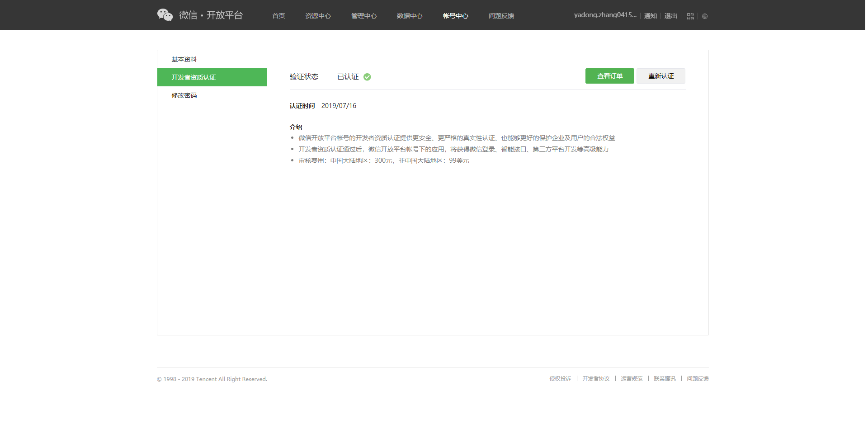Image resolution: width=868 pixels, height=438 pixels.
Task: Click the green verified checkmark icon
Action: pyautogui.click(x=367, y=77)
